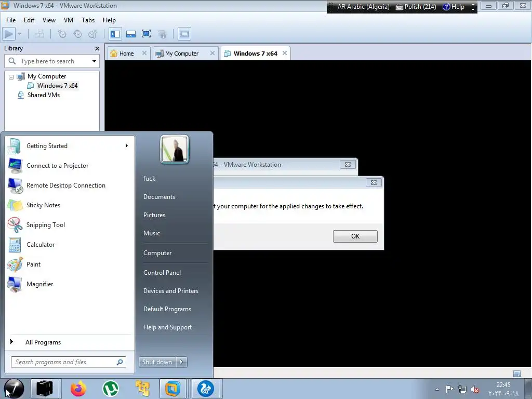Image resolution: width=532 pixels, height=399 pixels.
Task: Open the File menu
Action: point(11,20)
